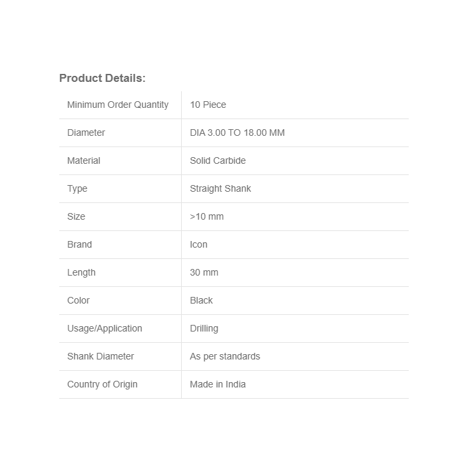Click the Color row label
Screen dimensions: 466x476
coord(79,300)
